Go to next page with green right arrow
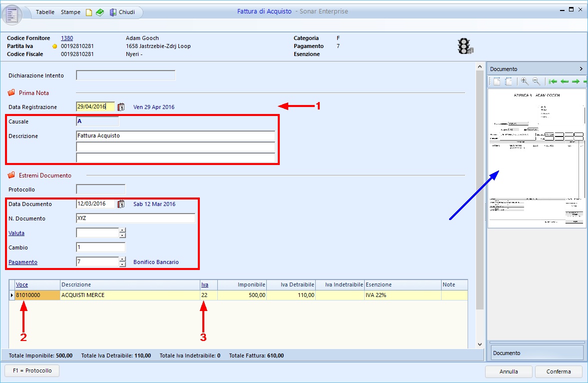Viewport: 588px width, 383px height. pyautogui.click(x=576, y=81)
